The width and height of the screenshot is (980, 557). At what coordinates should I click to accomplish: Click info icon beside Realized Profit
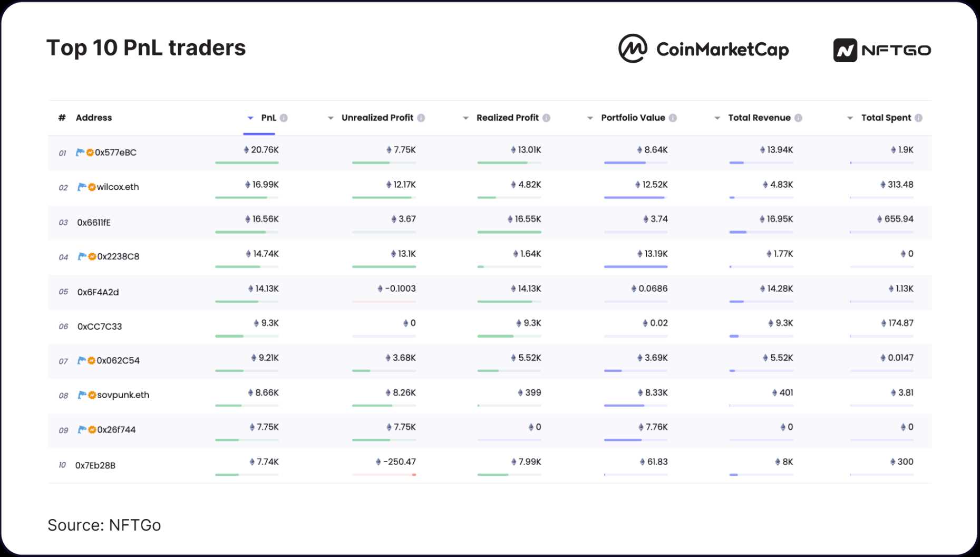[546, 118]
